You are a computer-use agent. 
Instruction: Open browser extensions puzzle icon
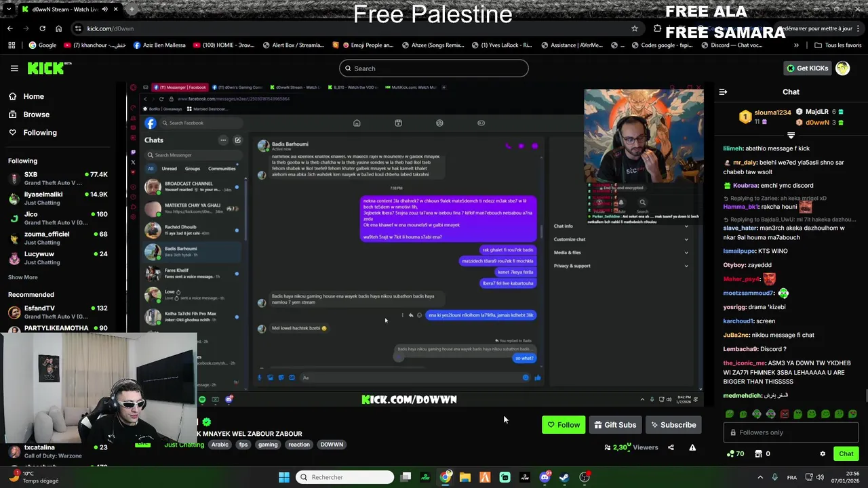(657, 28)
